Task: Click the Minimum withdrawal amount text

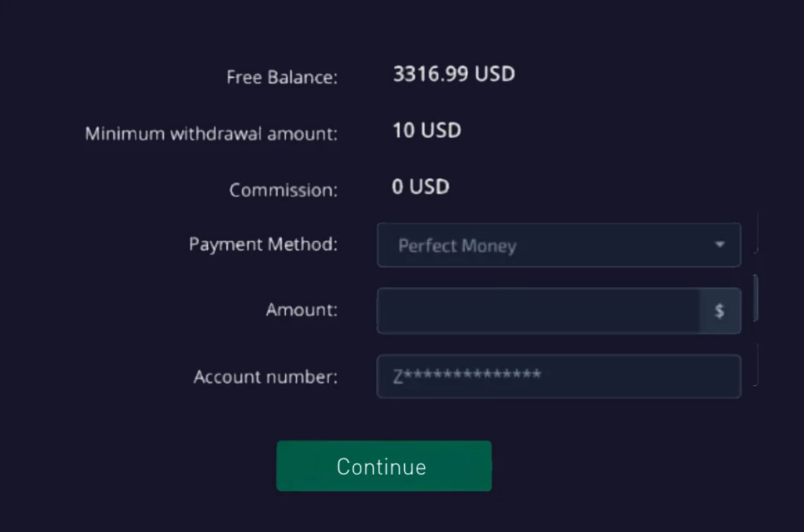Action: click(x=210, y=133)
